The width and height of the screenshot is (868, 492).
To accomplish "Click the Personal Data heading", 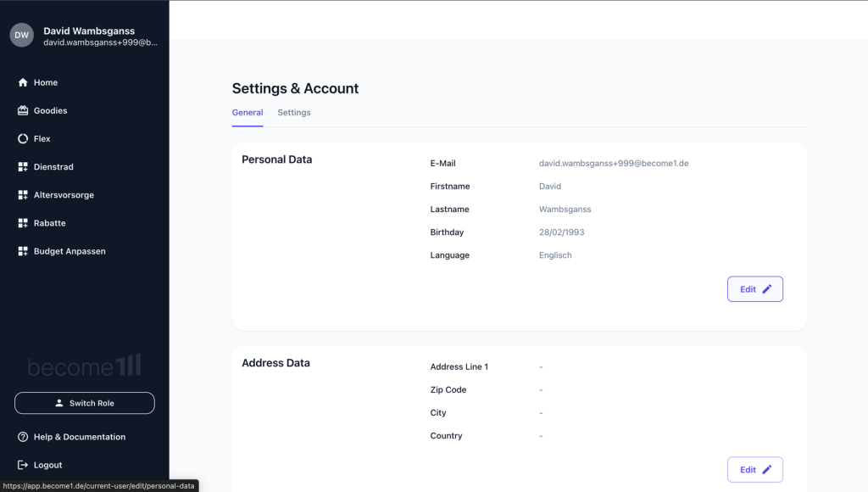I will tap(277, 159).
